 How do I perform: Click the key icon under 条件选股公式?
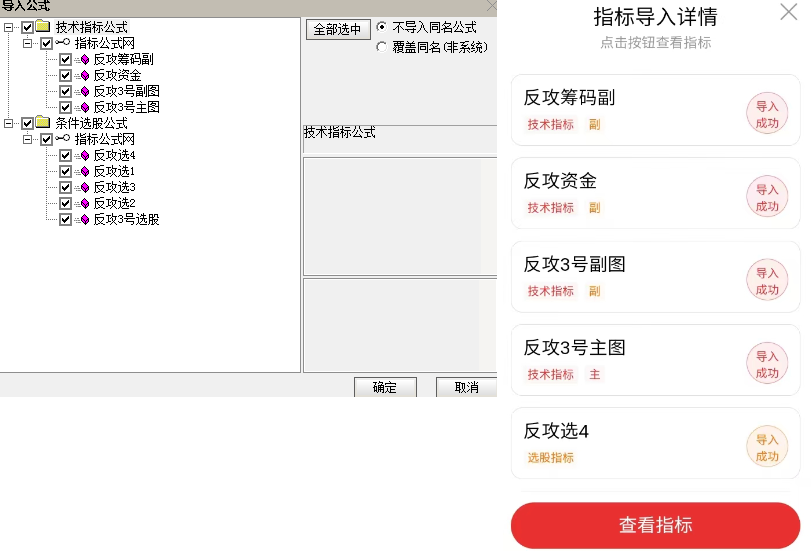coord(63,139)
